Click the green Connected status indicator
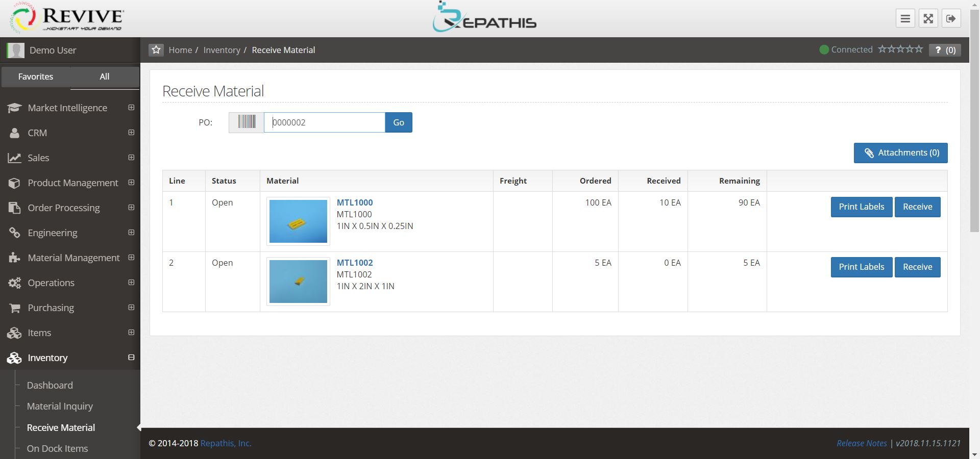This screenshot has width=980, height=459. (x=824, y=49)
